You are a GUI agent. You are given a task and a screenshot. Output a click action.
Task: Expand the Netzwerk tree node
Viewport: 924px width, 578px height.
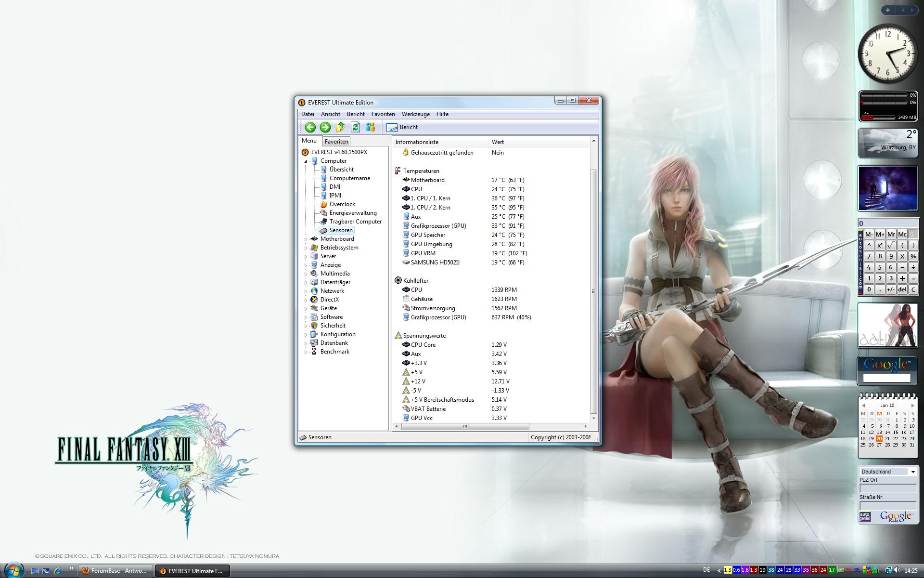(306, 291)
